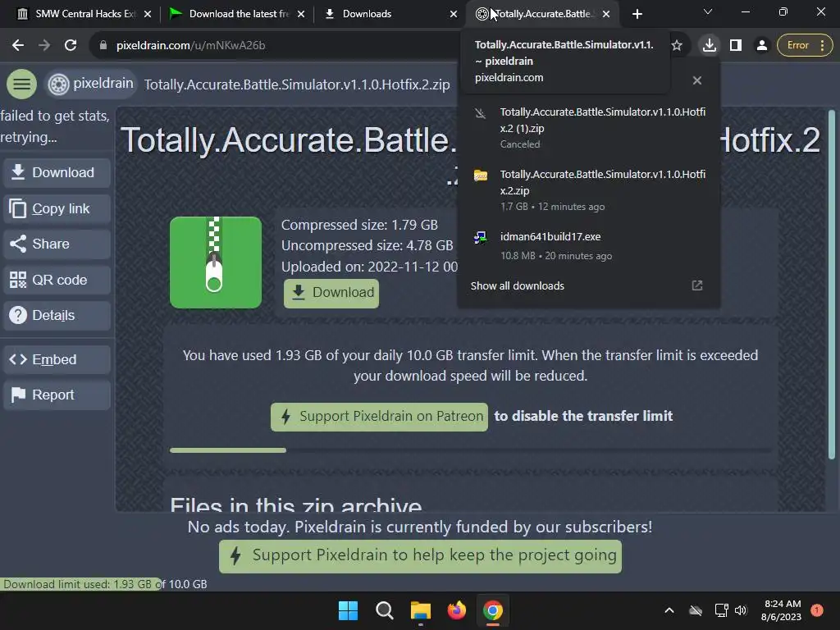The width and height of the screenshot is (840, 630).
Task: Open a new browser tab
Action: tap(637, 14)
